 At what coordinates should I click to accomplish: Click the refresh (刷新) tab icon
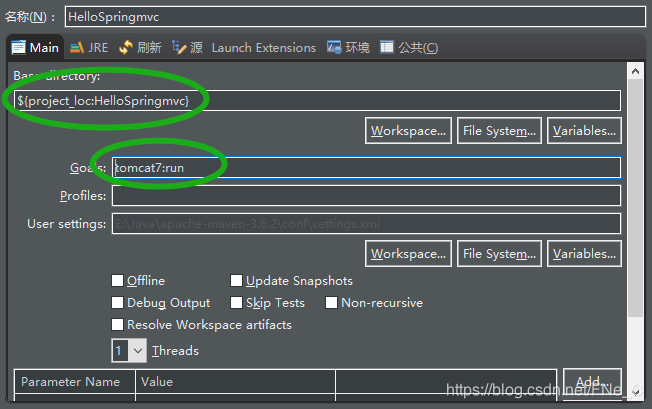pos(126,47)
